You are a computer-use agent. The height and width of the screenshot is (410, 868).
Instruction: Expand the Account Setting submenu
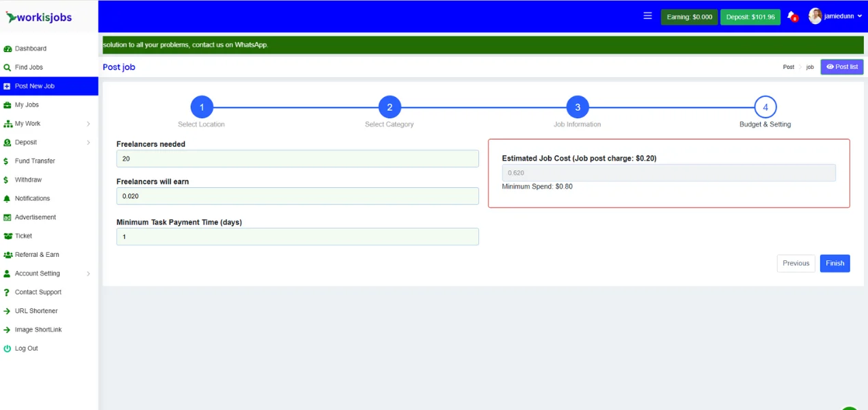pyautogui.click(x=88, y=273)
